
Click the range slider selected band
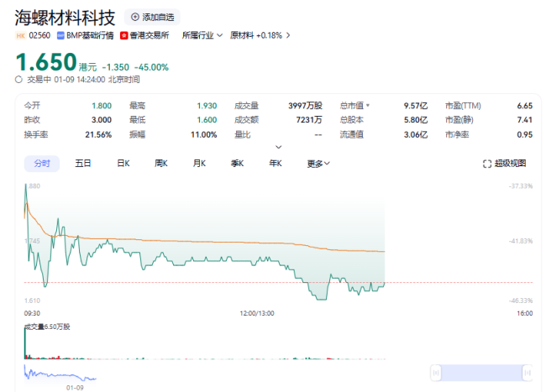coord(481,373)
